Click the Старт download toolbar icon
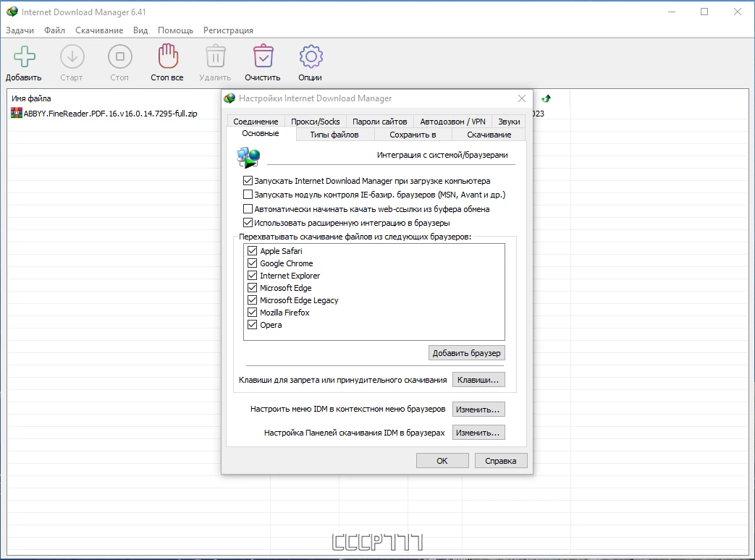This screenshot has height=560, width=755. (x=72, y=56)
